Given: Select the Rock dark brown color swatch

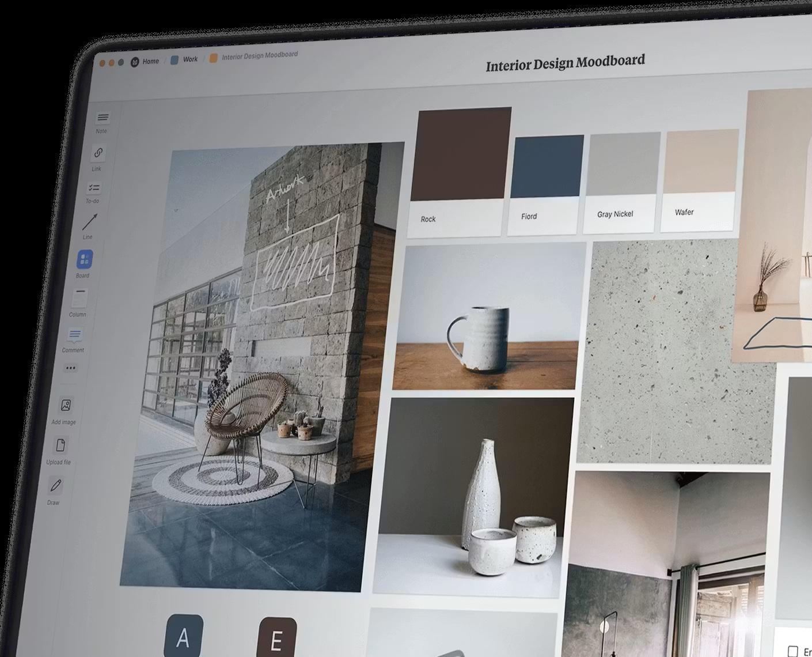Looking at the screenshot, I should [x=458, y=172].
